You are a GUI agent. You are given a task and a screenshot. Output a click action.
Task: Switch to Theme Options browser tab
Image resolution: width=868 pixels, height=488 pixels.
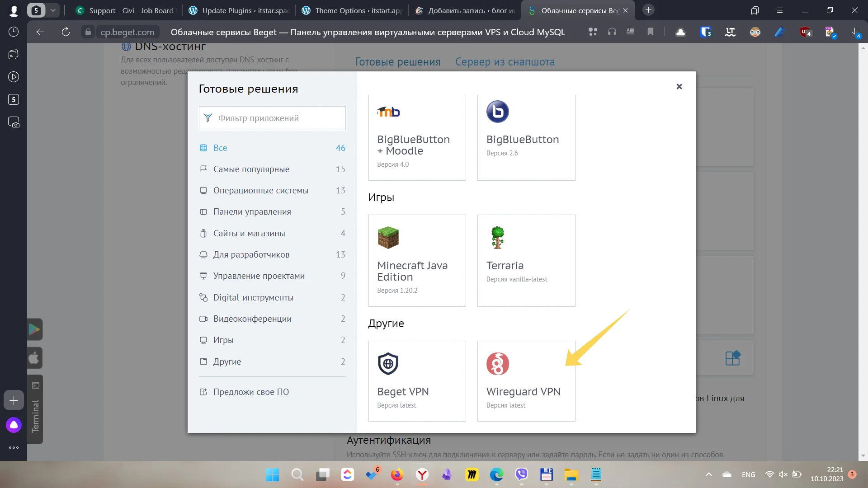(x=352, y=10)
